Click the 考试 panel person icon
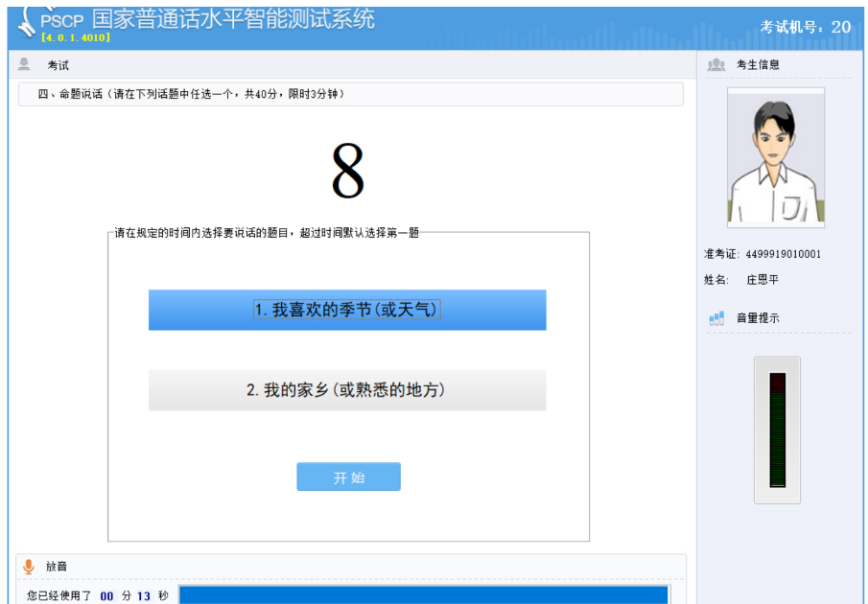The width and height of the screenshot is (868, 604). pyautogui.click(x=25, y=64)
